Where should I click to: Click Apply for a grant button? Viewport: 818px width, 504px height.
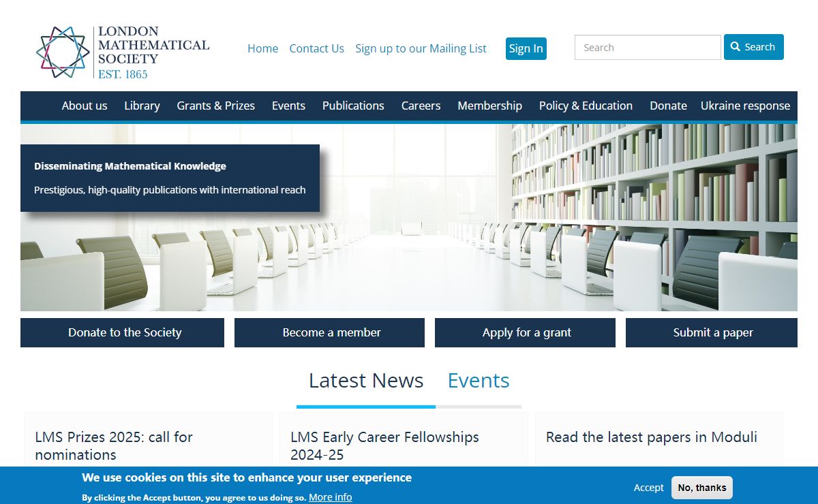525,332
